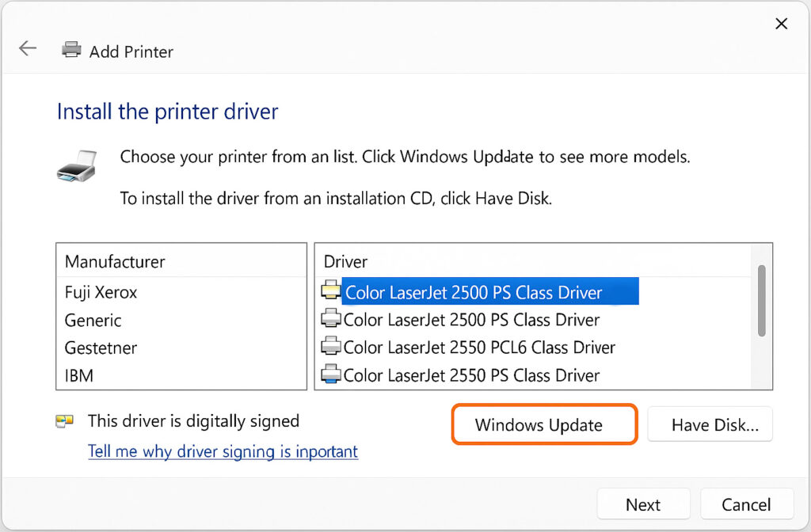The height and width of the screenshot is (532, 811).
Task: Click the Color LaserJet 2550 PCL6 driver icon
Action: pyautogui.click(x=330, y=347)
